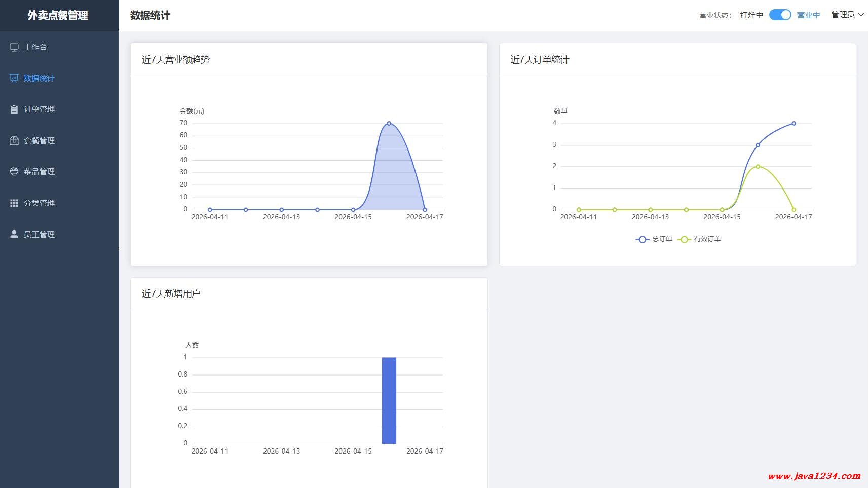Click the dish bowl icon beside 菜品管理
This screenshot has width=868, height=488.
coord(14,172)
